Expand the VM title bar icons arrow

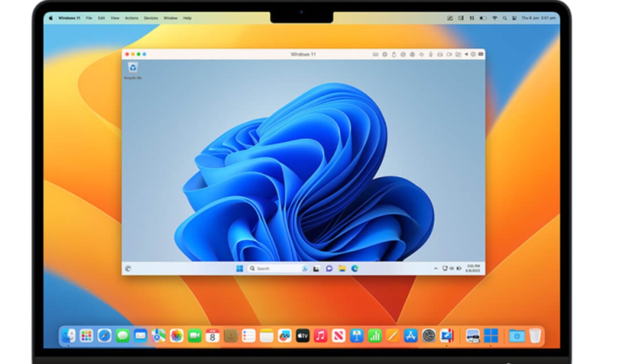[x=466, y=54]
